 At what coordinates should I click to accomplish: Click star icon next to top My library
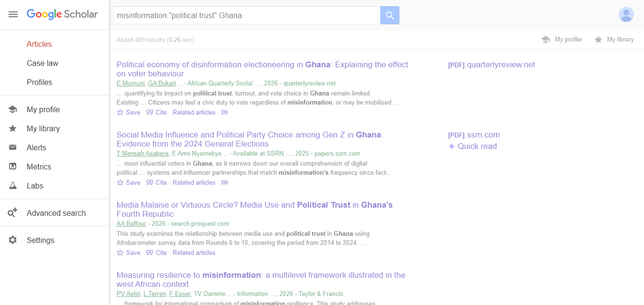(598, 40)
